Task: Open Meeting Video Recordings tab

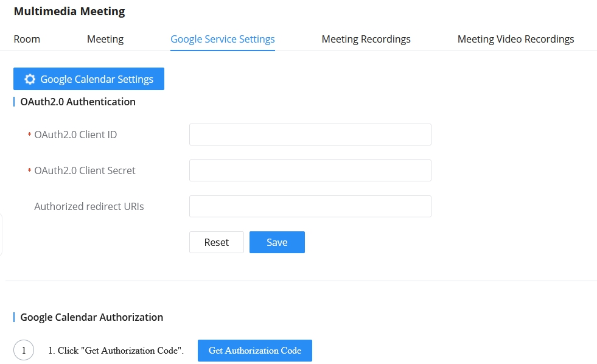Action: coord(515,39)
